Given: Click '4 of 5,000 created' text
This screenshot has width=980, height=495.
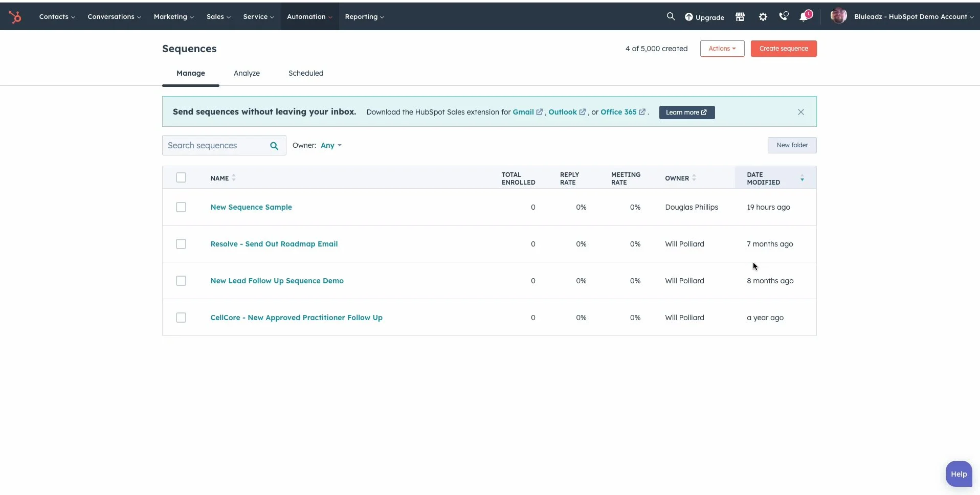Looking at the screenshot, I should click(x=656, y=49).
